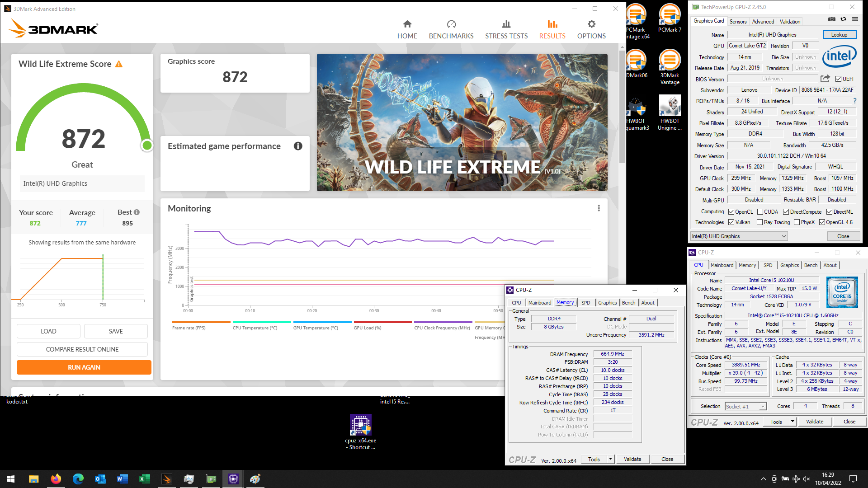Click the RUN AGAIN button in 3DMark

point(84,367)
